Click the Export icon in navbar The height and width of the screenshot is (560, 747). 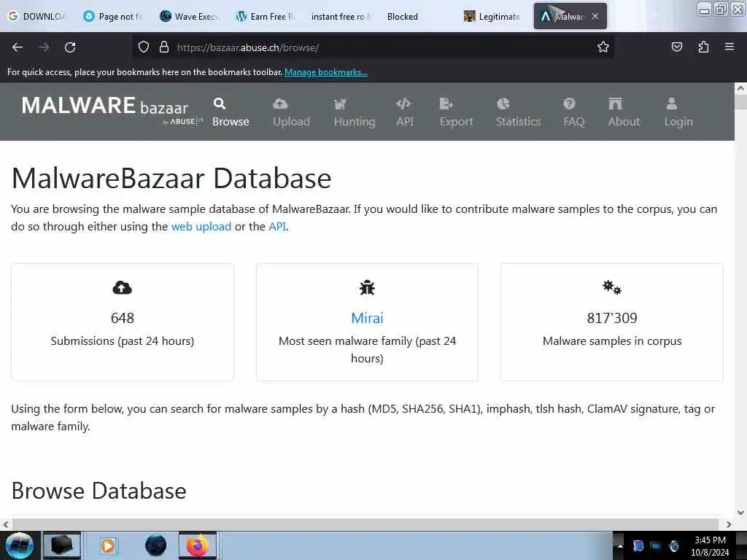tap(446, 104)
